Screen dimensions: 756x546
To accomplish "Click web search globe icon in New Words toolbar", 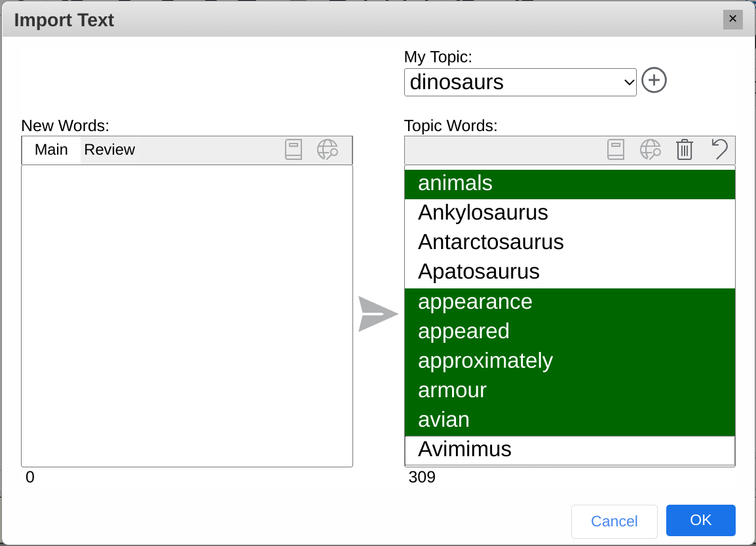I will [x=328, y=149].
